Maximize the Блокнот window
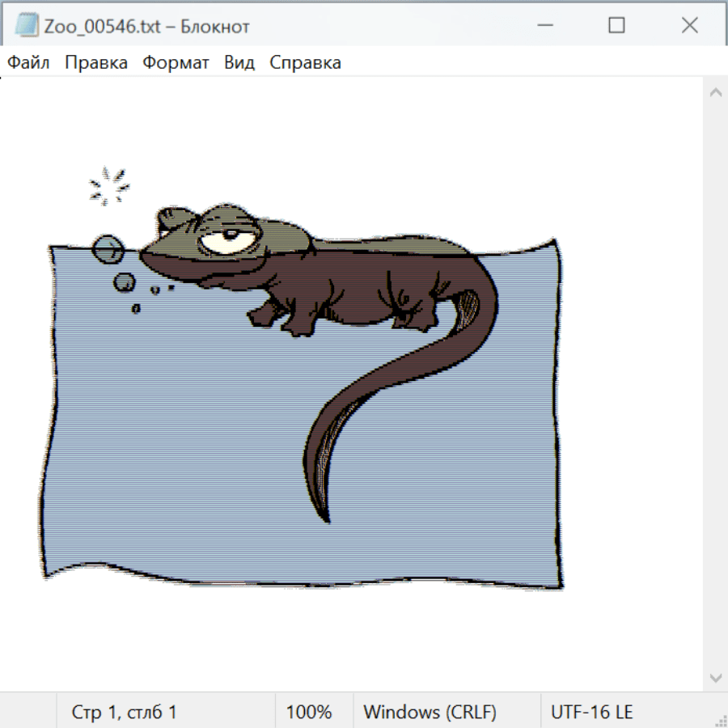Image resolution: width=728 pixels, height=728 pixels. 616,26
